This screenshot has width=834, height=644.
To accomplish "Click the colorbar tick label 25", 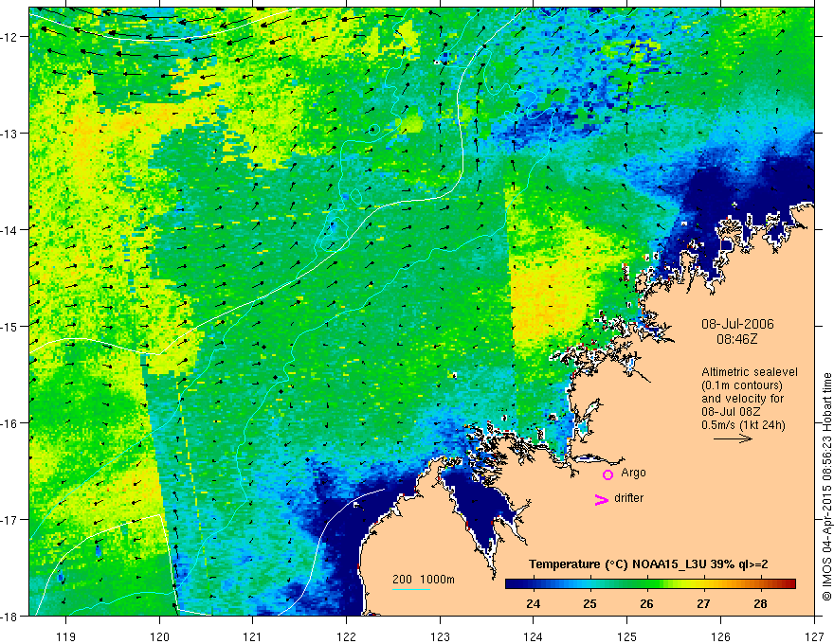I will [x=589, y=604].
